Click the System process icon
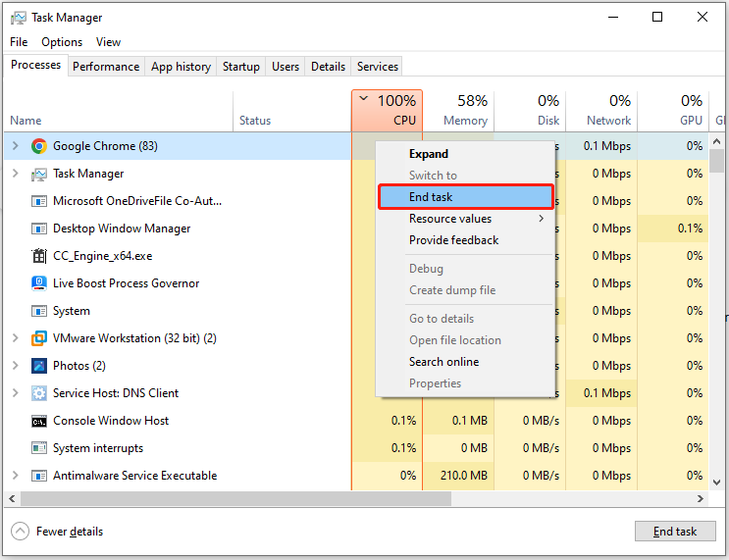The width and height of the screenshot is (729, 560). click(39, 311)
